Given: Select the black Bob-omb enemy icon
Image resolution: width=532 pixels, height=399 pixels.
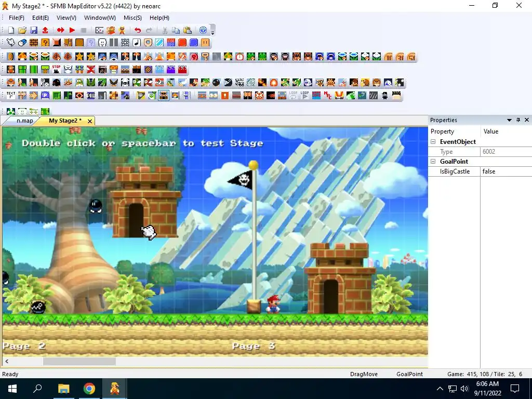Looking at the screenshot, I should [x=217, y=83].
